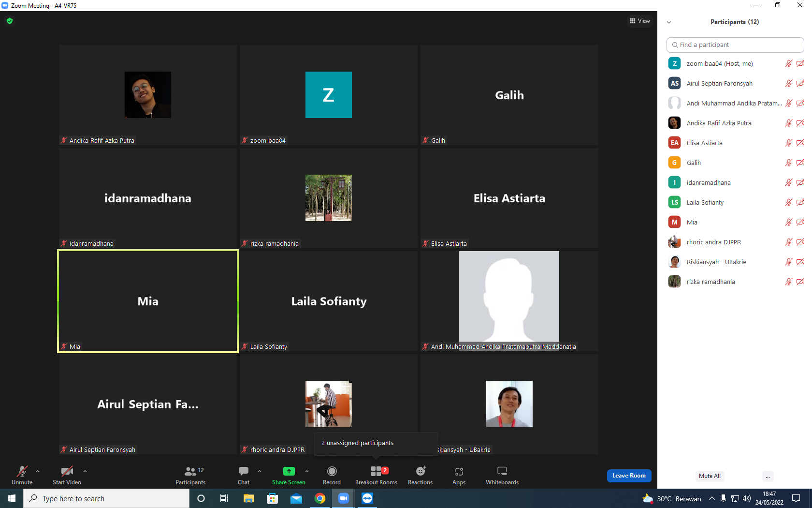Open Google Chrome from taskbar
Viewport: 812px width, 508px height.
(320, 498)
